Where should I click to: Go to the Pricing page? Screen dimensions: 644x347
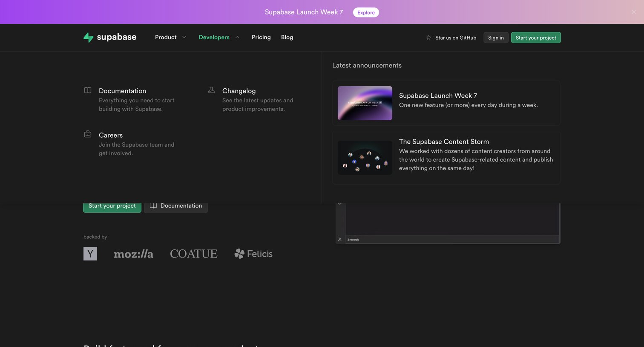click(261, 37)
